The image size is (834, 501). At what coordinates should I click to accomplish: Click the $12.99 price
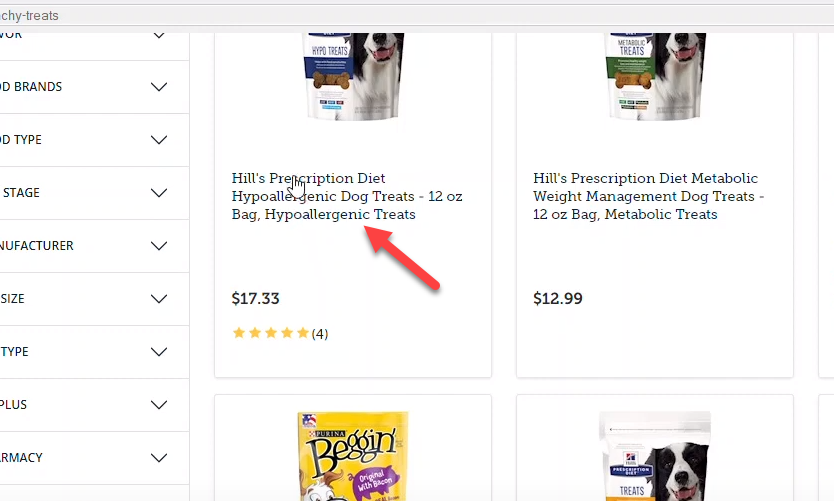(558, 298)
